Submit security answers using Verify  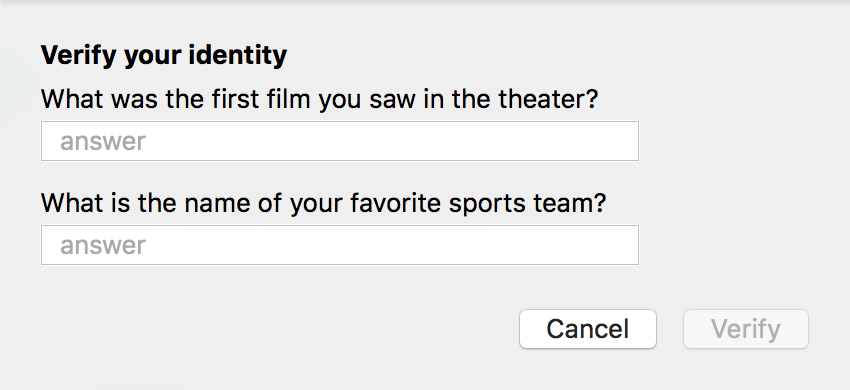(x=746, y=329)
